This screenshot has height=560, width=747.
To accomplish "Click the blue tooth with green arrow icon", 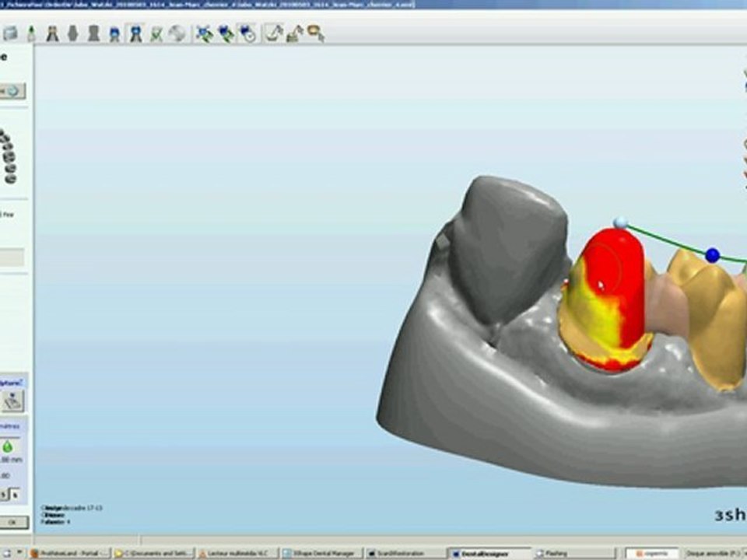I will (226, 33).
